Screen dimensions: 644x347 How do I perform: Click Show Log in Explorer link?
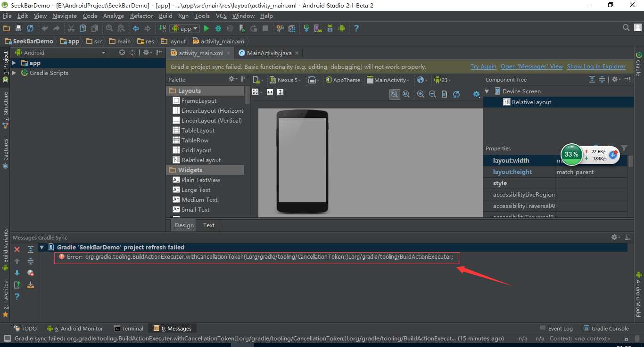[596, 66]
